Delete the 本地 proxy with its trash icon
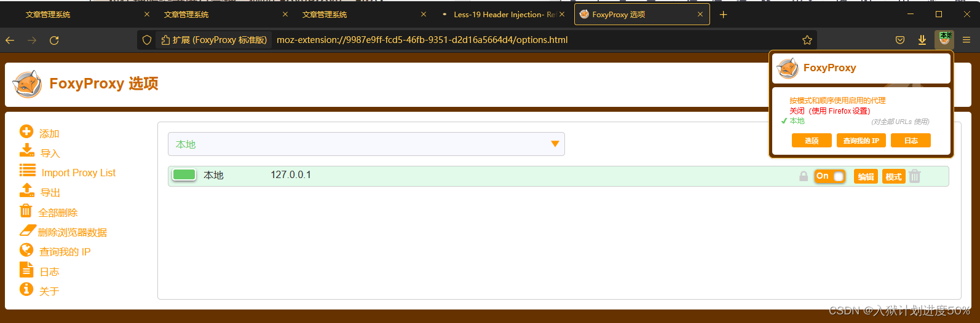Screen dimensions: 980x323 pyautogui.click(x=915, y=176)
